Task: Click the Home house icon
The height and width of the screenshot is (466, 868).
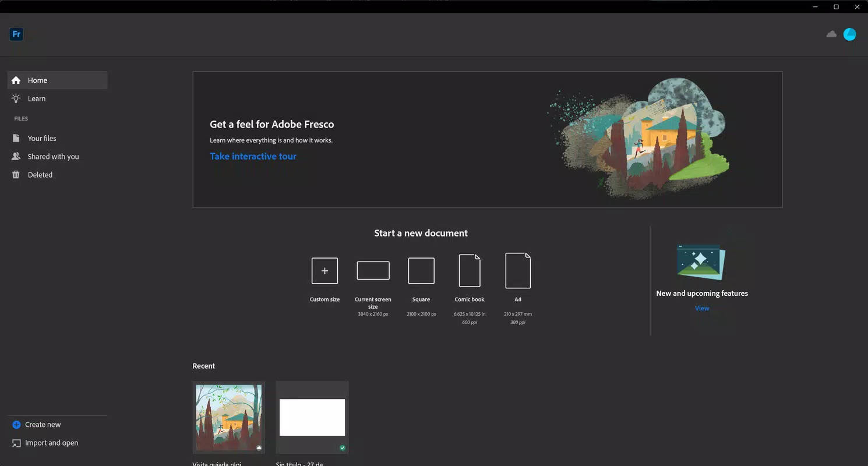Action: tap(16, 80)
